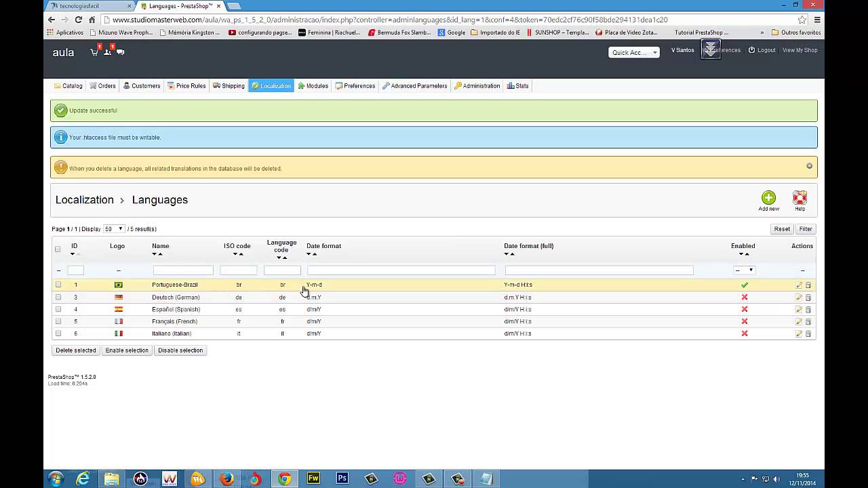The image size is (868, 488).
Task: Edit the Deutsch (German) language
Action: (799, 298)
